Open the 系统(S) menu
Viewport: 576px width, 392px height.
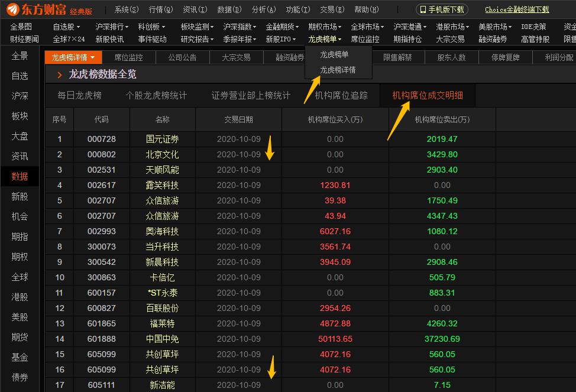(x=126, y=9)
